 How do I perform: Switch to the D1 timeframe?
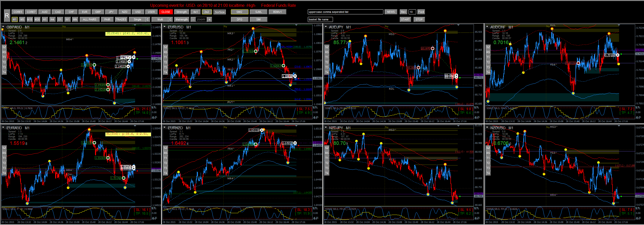pyautogui.click(x=60, y=19)
